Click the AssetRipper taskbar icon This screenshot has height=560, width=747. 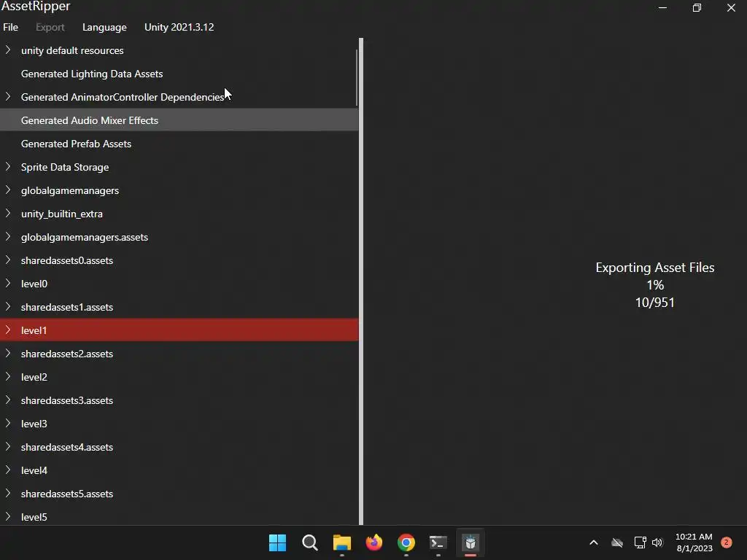pos(471,542)
